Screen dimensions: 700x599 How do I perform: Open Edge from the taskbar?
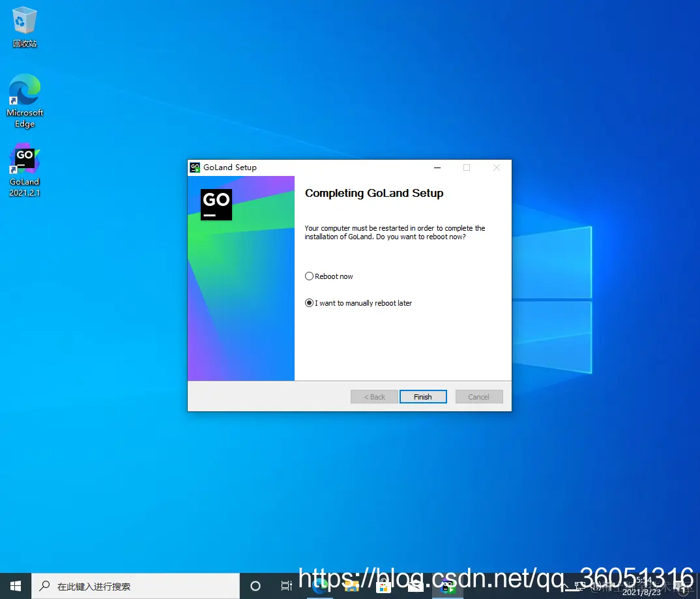[319, 586]
